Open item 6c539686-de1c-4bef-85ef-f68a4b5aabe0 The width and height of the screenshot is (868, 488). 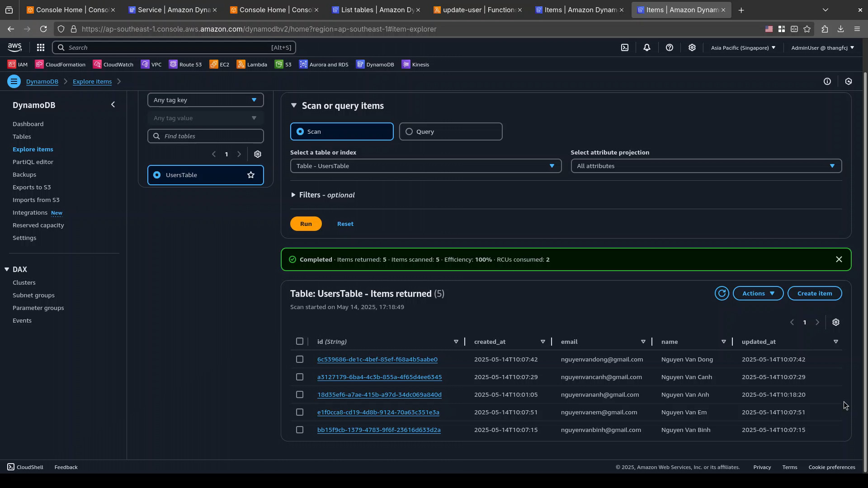377,359
